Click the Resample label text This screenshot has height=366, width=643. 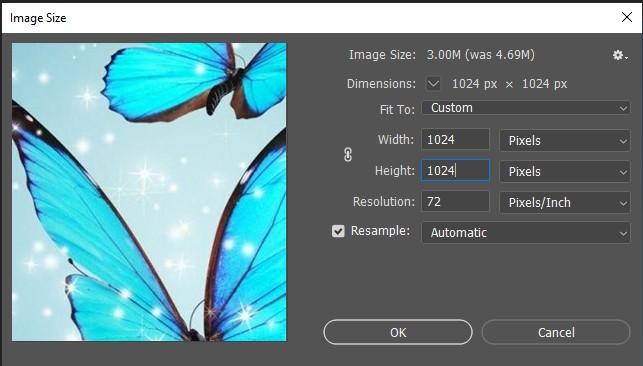tap(380, 231)
